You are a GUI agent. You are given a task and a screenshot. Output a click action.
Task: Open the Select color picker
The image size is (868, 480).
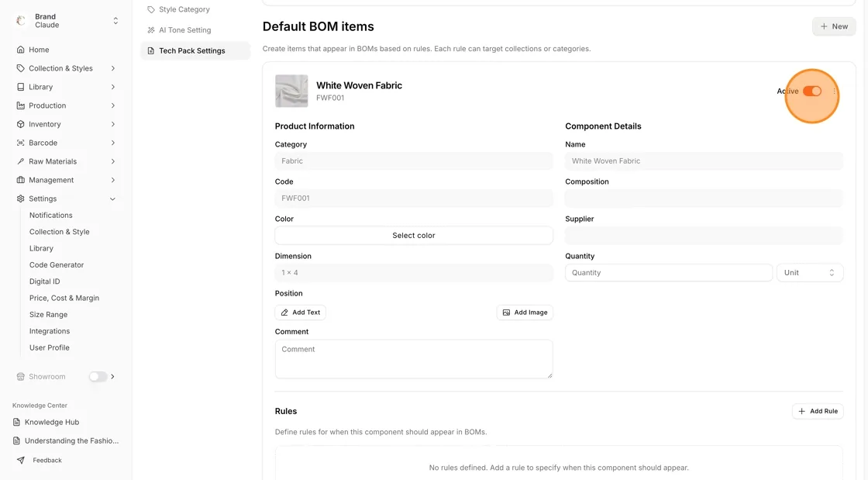click(x=414, y=235)
